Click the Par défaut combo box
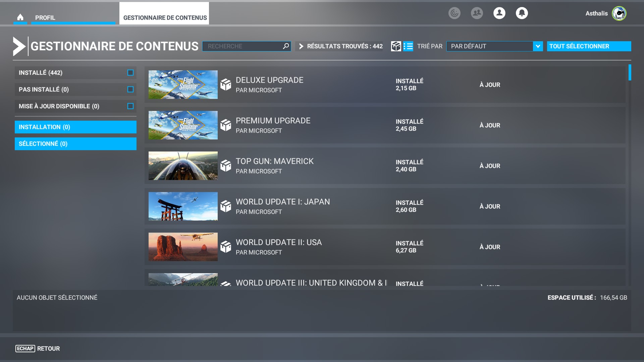Screen dimensions: 644x362 (490, 46)
